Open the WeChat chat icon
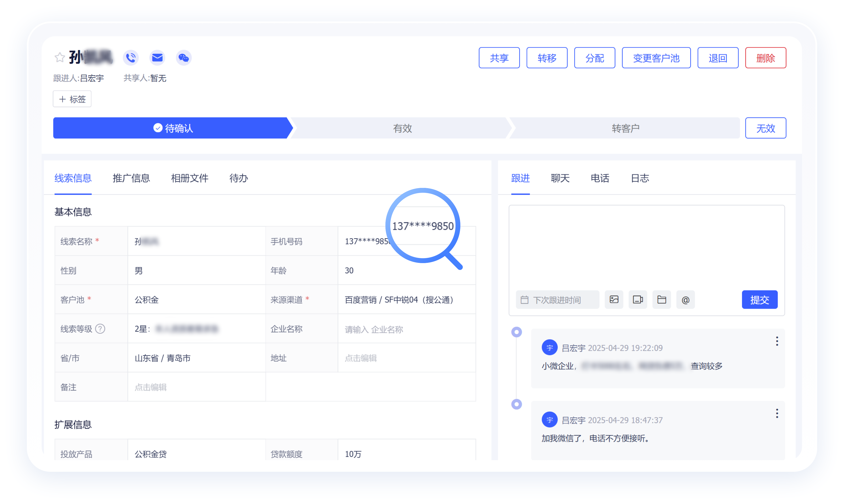The image size is (844, 504). coord(184,58)
